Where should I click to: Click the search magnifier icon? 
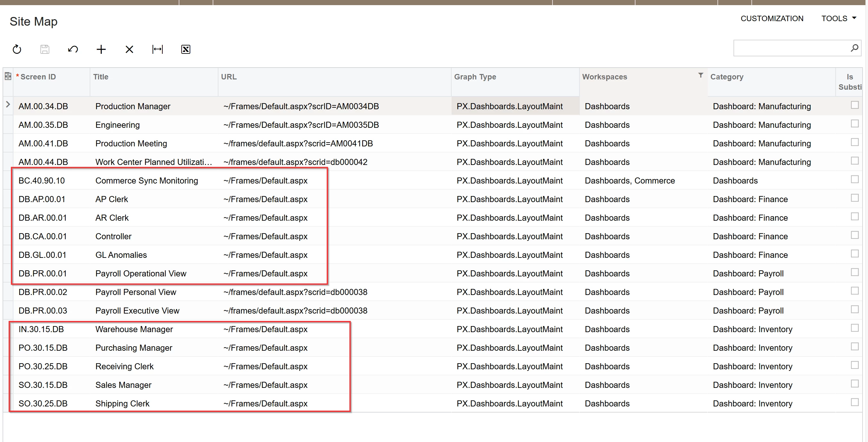coord(854,48)
